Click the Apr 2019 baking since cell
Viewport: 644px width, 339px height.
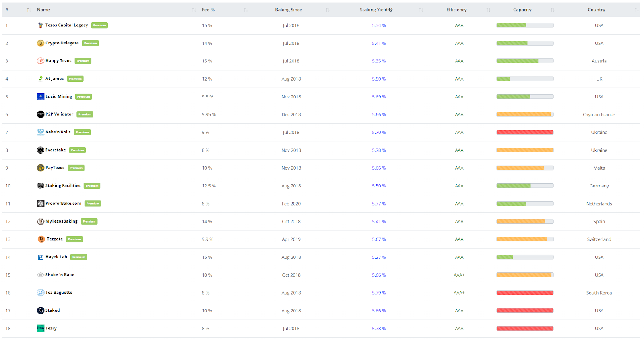click(291, 239)
